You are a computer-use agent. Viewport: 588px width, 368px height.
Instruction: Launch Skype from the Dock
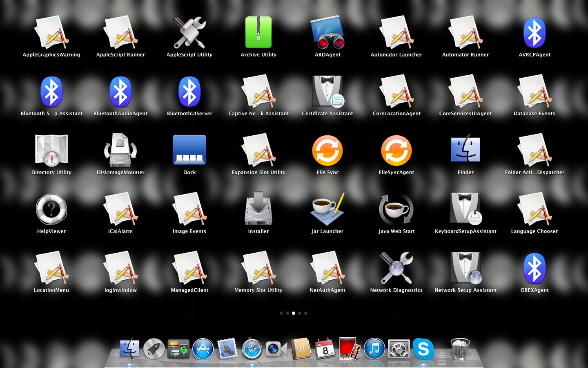tap(423, 349)
